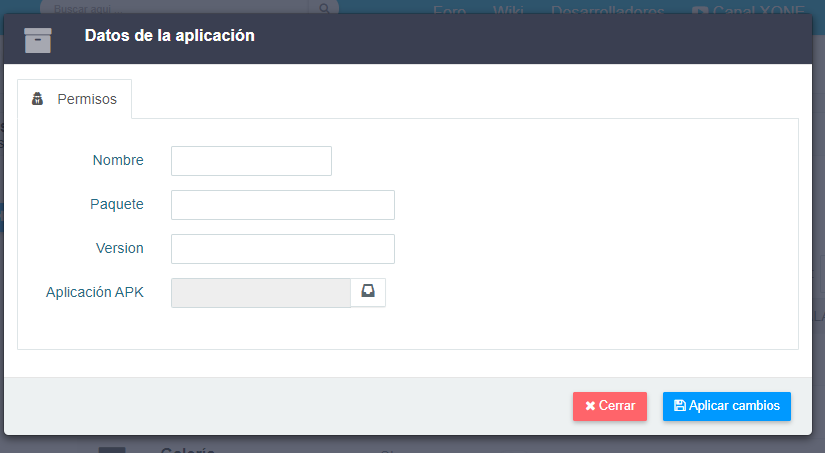Click the floppy disk icon on Aplicar cambios
Image resolution: width=825 pixels, height=453 pixels.
680,406
